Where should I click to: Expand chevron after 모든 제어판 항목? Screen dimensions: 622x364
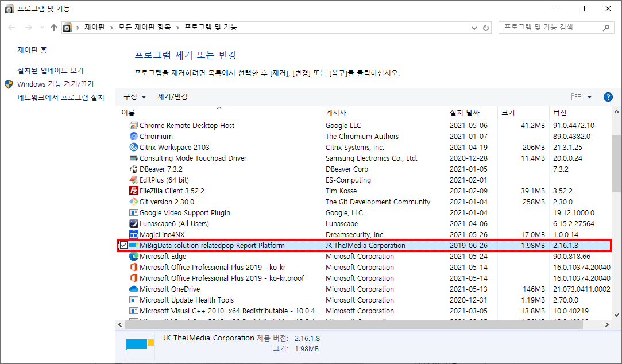pos(177,28)
